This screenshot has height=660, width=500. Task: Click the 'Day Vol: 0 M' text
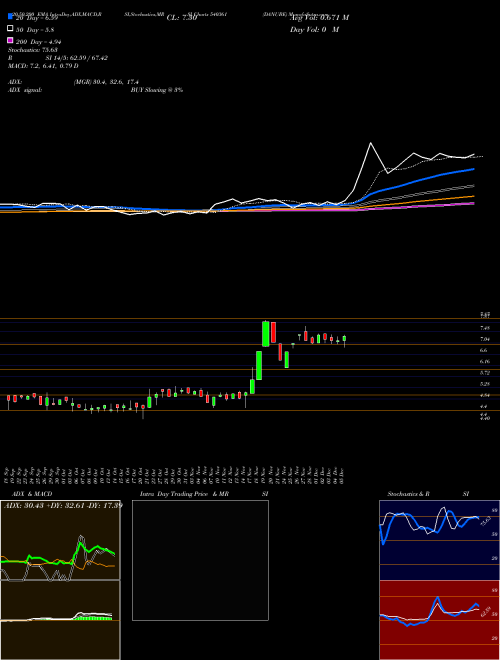point(314,30)
